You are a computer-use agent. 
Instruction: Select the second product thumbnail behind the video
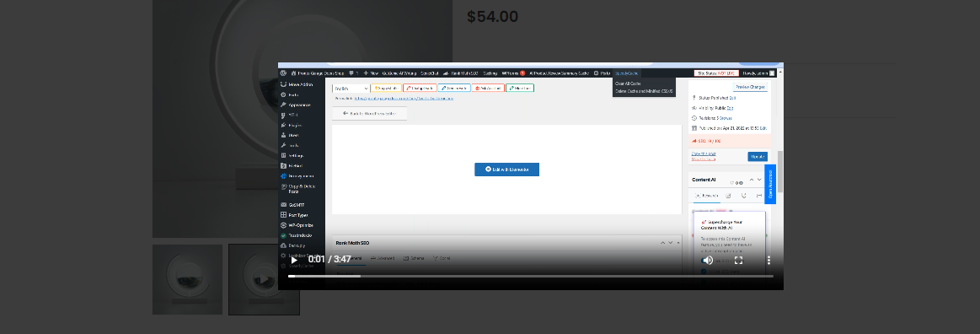(264, 279)
